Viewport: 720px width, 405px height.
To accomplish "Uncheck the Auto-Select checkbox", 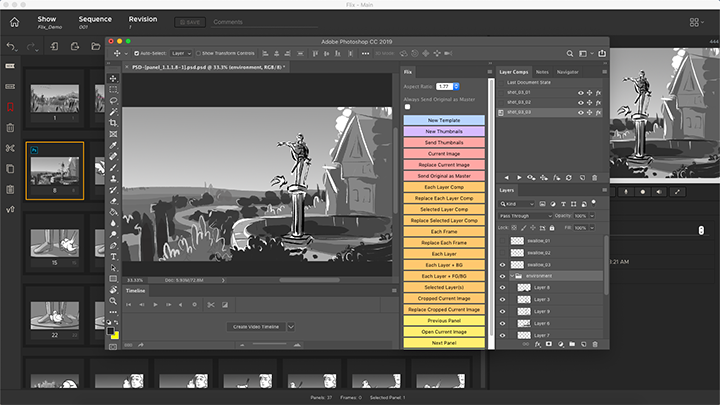I will coord(137,52).
